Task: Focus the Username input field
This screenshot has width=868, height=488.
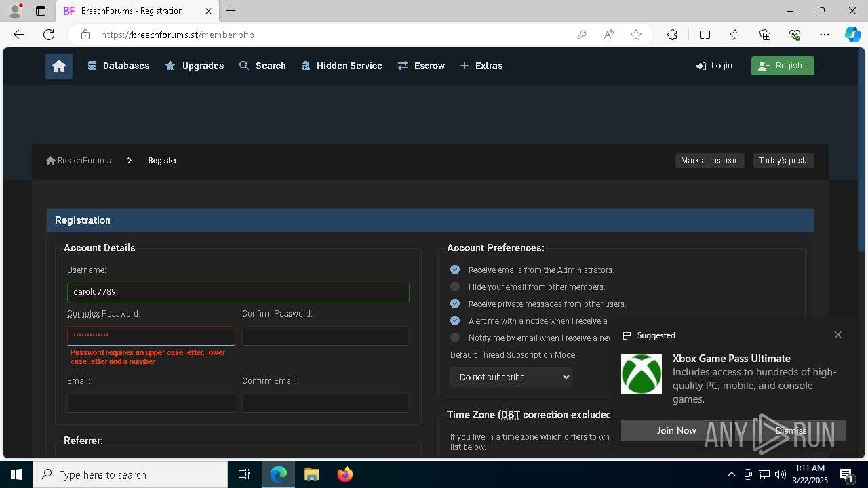Action: 238,292
